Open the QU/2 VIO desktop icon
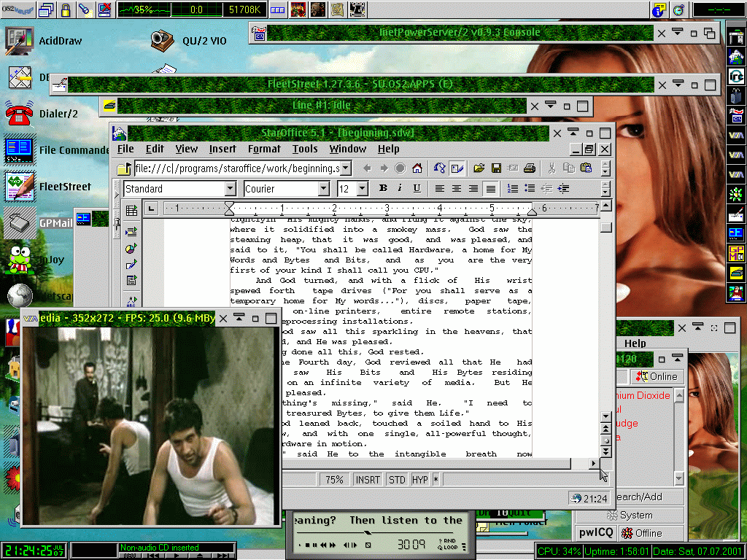747x560 pixels. pos(162,41)
